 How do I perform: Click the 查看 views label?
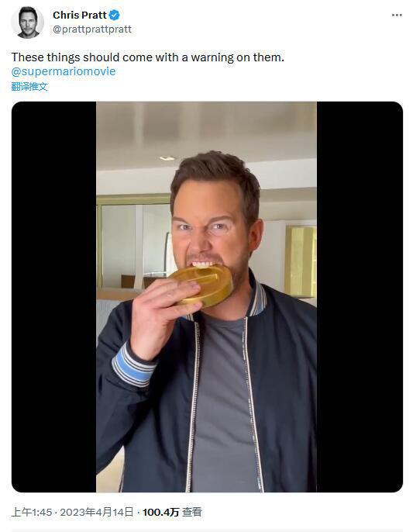pyautogui.click(x=192, y=512)
